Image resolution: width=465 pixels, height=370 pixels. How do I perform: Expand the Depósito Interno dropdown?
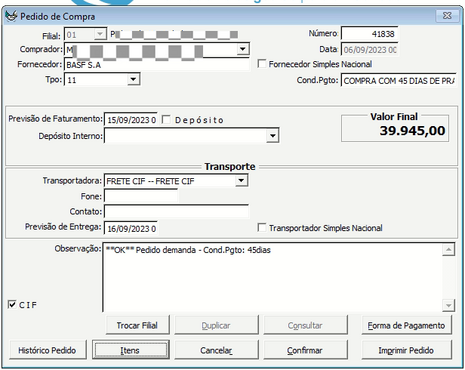pos(272,136)
